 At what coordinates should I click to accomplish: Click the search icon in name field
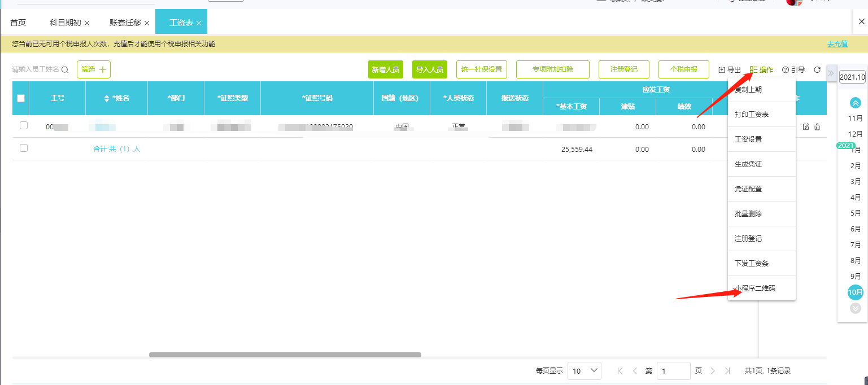pyautogui.click(x=65, y=70)
